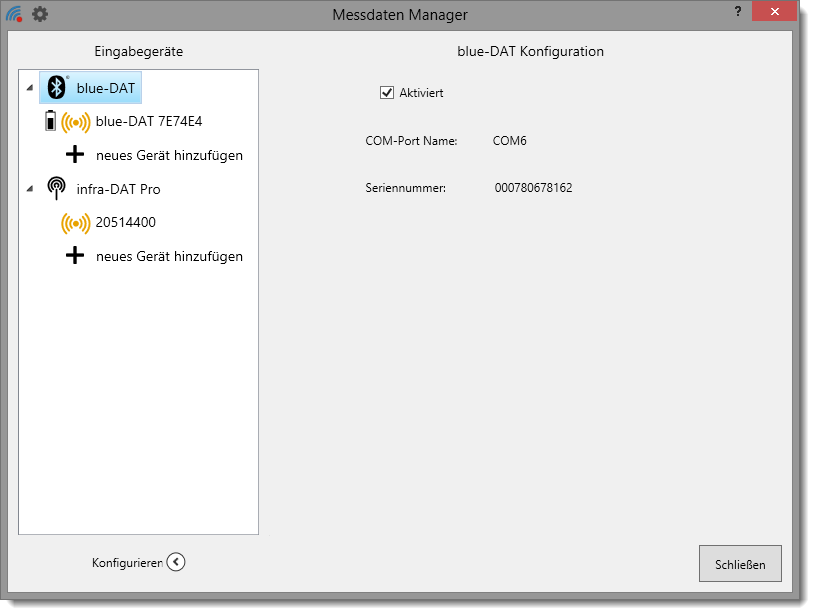Screen dimensions: 815x615
Task: Click the Bluetooth icon for blue-DAT
Action: pos(57,88)
